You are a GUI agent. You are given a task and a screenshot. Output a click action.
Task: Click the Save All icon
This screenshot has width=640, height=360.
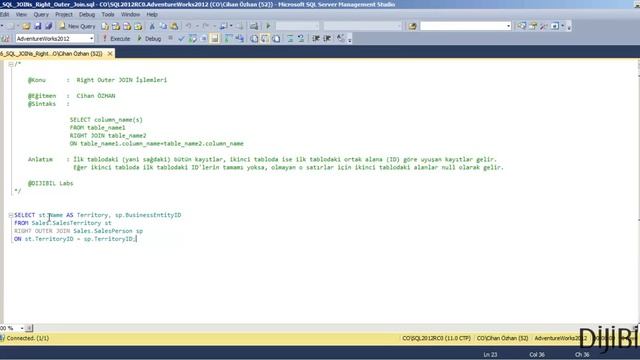click(49, 26)
